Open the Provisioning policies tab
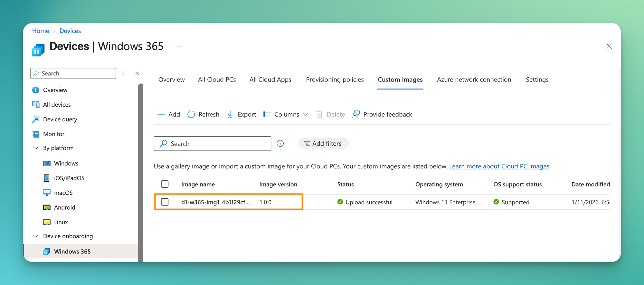Screen dimensions: 644x285 tap(335, 80)
